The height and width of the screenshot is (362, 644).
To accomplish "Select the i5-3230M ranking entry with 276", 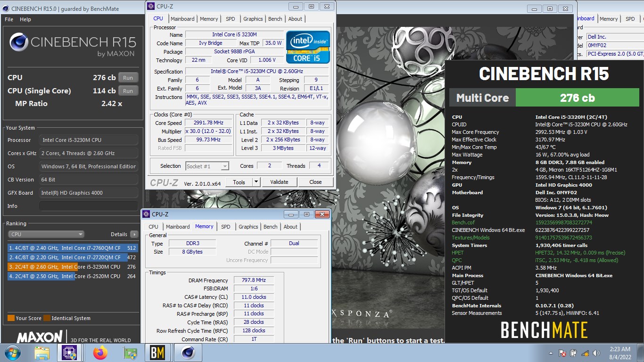I will click(73, 267).
